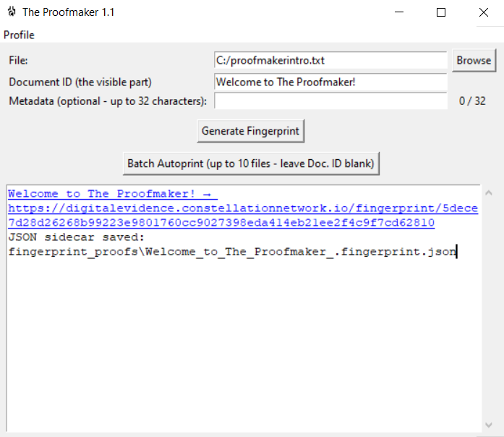Click the Browse button
This screenshot has height=437, width=504.
coord(474,60)
